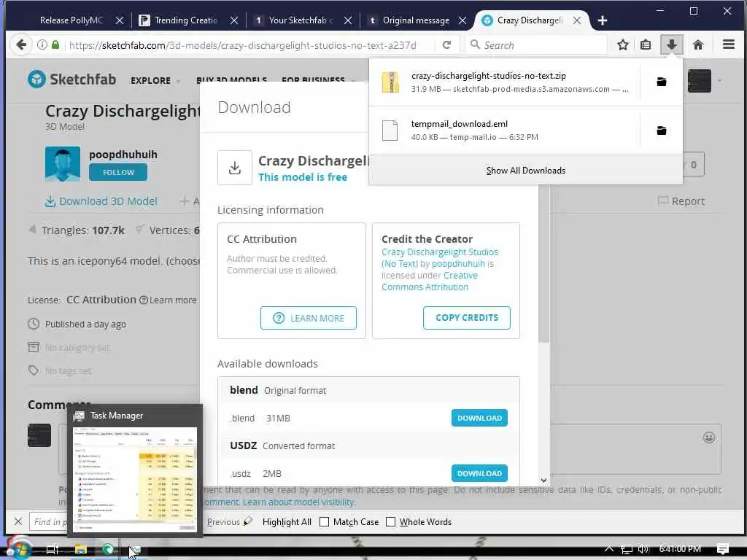747x560 pixels.
Task: Click Report on the model page
Action: coord(681,201)
